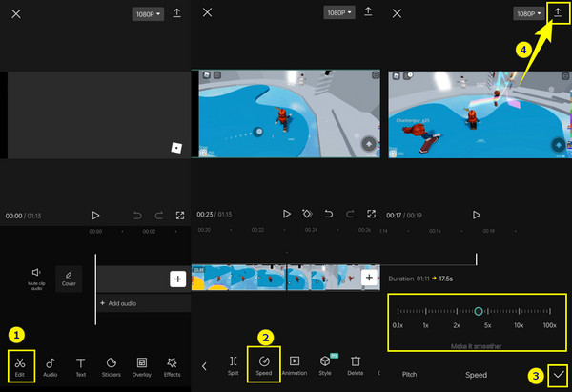Select the Speed tab in right panel
The width and height of the screenshot is (572, 392).
476,375
